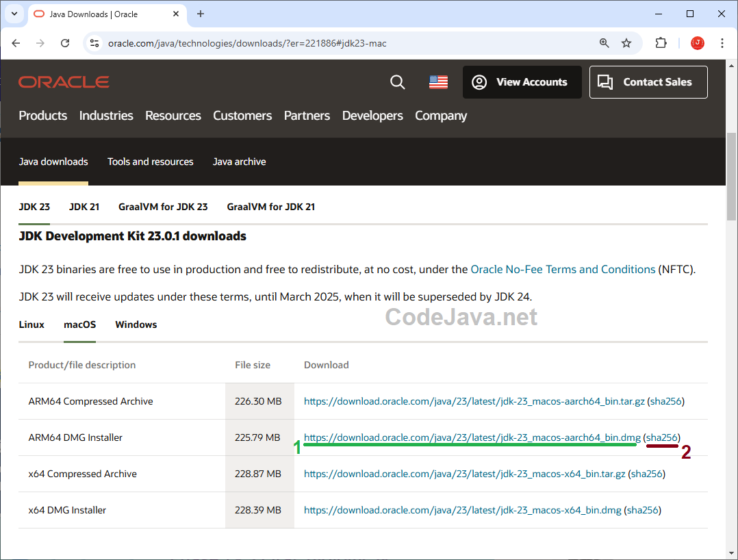Open the Chrome profile avatar
The height and width of the screenshot is (560, 738).
698,43
